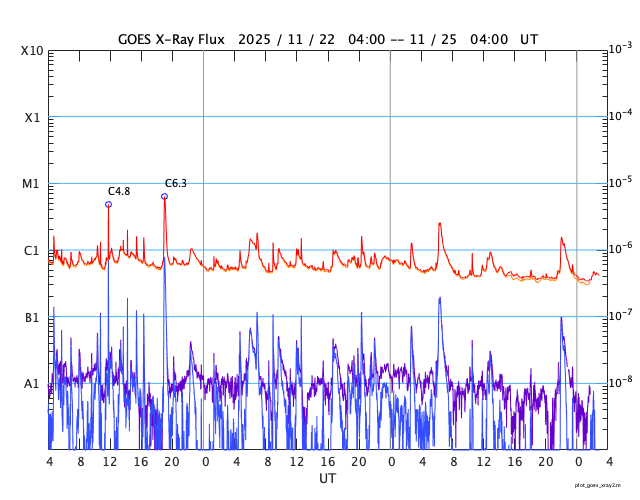Click the B1 flare class axis label
The width and height of the screenshot is (640, 500).
33,317
